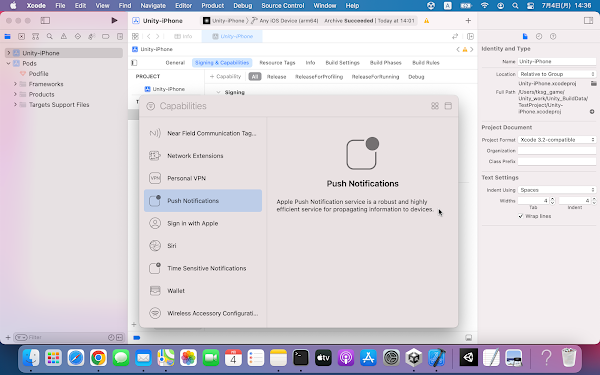Select the Release configuration filter

(x=276, y=77)
